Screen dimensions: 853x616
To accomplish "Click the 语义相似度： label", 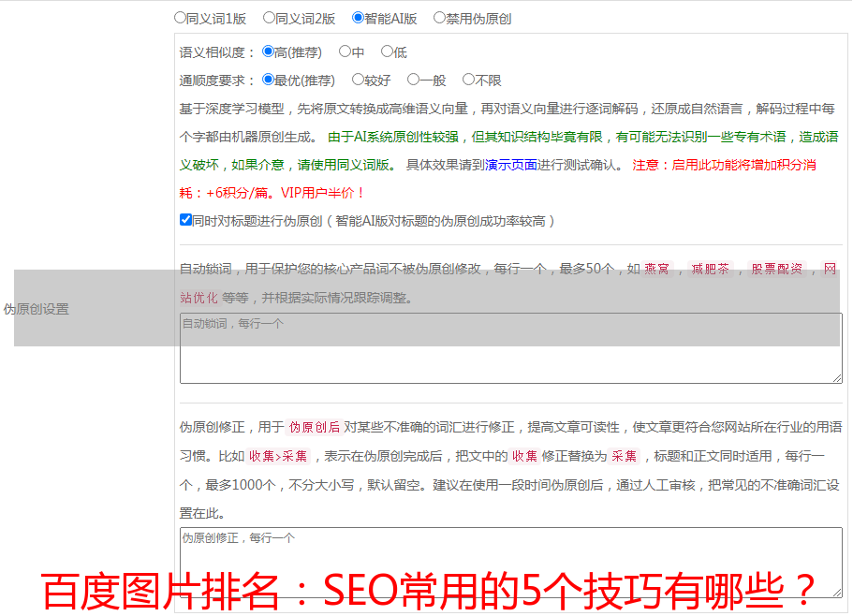I will coord(217,52).
